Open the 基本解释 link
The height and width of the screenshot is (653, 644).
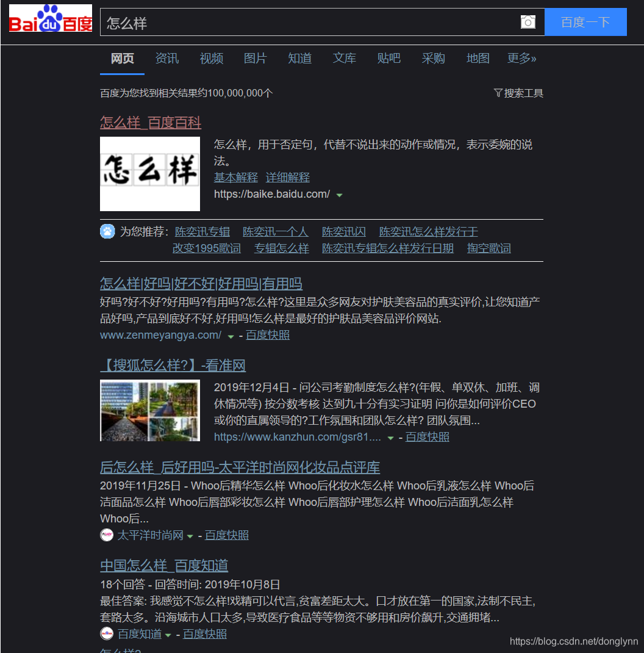[236, 178]
